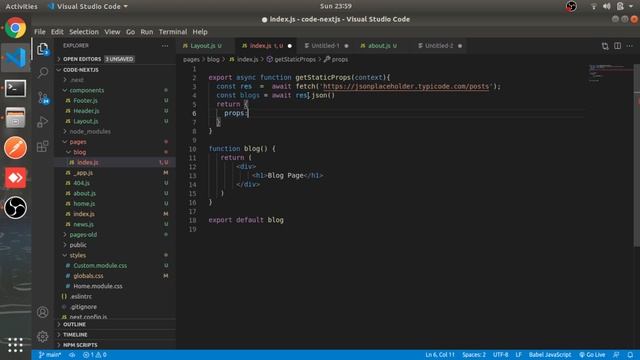This screenshot has height=360, width=640.
Task: Collapse the pages folder
Action: [x=115, y=142]
